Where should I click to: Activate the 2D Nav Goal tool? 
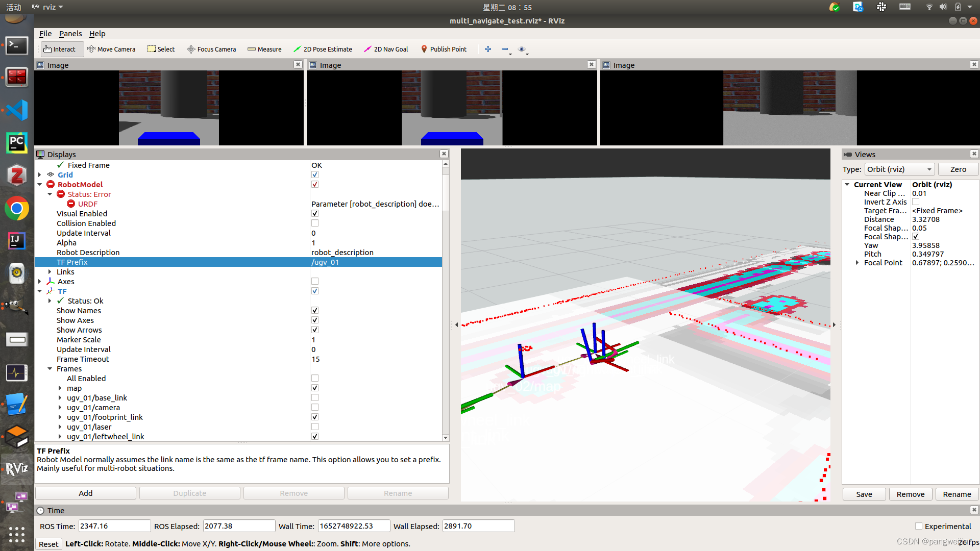(386, 49)
